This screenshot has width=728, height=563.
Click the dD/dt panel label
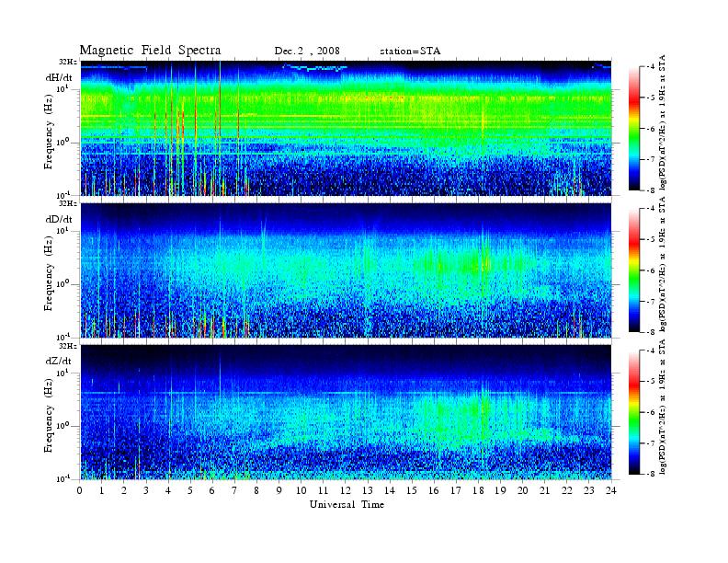coord(59,219)
